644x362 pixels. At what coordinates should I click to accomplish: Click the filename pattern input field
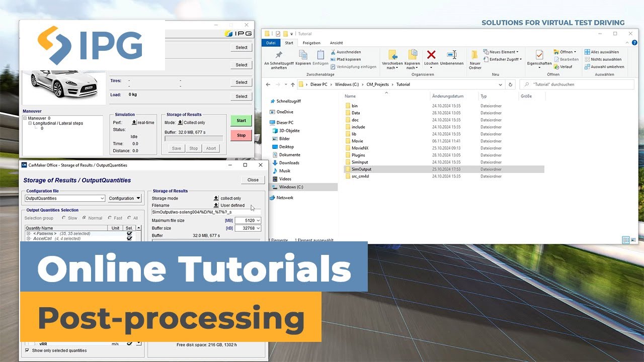click(206, 212)
